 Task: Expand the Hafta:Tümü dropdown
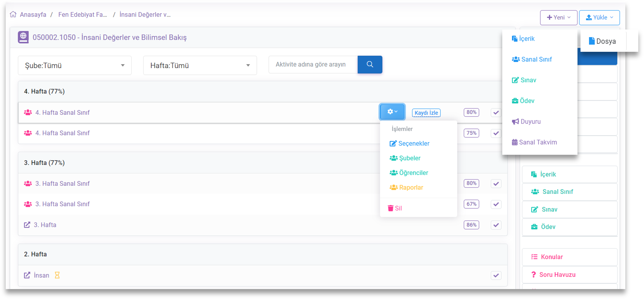(200, 65)
